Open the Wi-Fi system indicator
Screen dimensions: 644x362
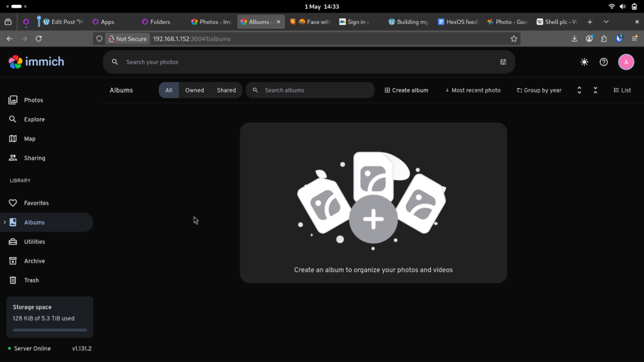611,6
